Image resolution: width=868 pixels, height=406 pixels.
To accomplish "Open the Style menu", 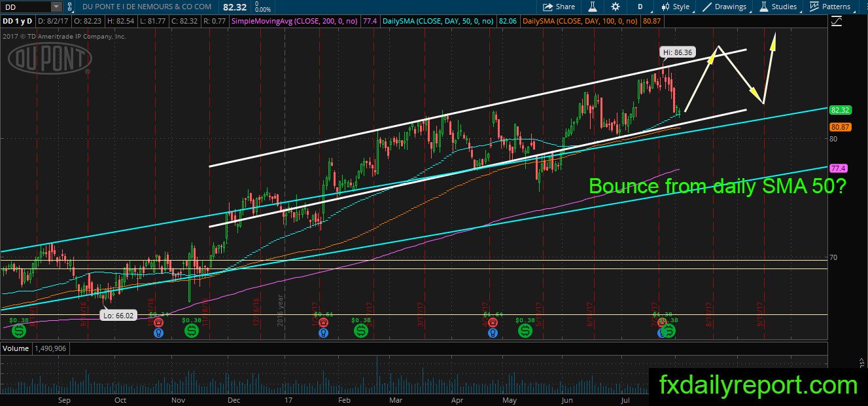I will coord(676,7).
